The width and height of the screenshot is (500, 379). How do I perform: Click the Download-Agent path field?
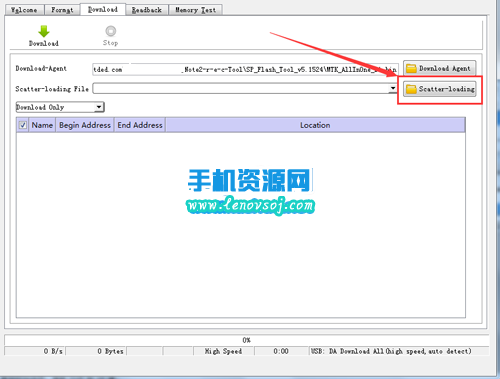[245, 69]
